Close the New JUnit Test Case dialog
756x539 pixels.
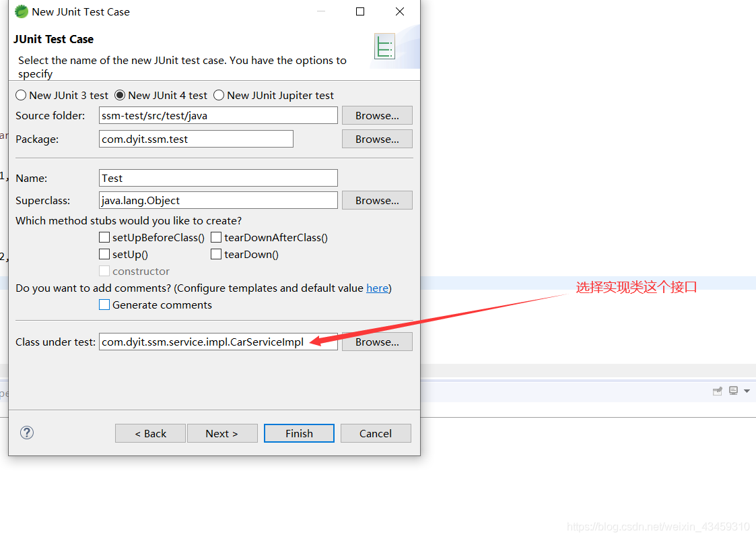tap(400, 11)
